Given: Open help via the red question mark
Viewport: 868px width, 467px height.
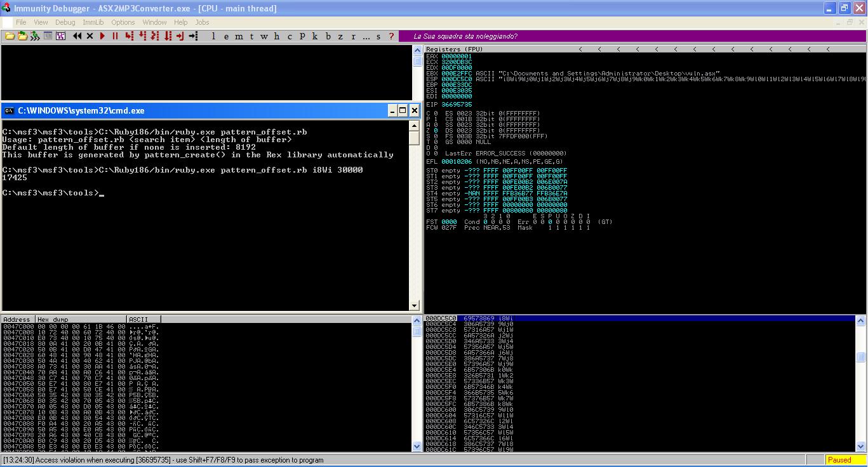Looking at the screenshot, I should (391, 36).
